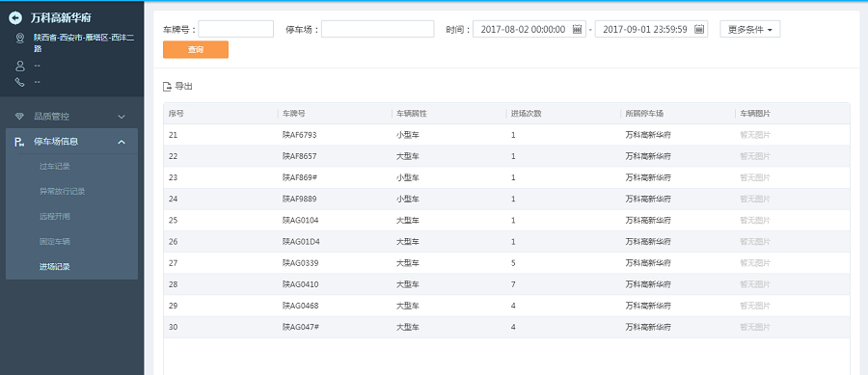Screen dimensions: 868x375
Task: Click the 序号 column header
Action: pyautogui.click(x=176, y=114)
